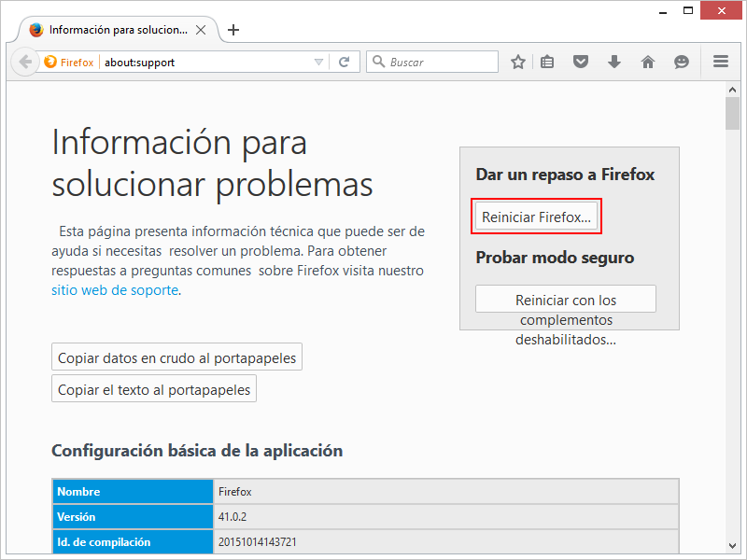Viewport: 747px width, 560px height.
Task: Open a new tab
Action: (233, 29)
